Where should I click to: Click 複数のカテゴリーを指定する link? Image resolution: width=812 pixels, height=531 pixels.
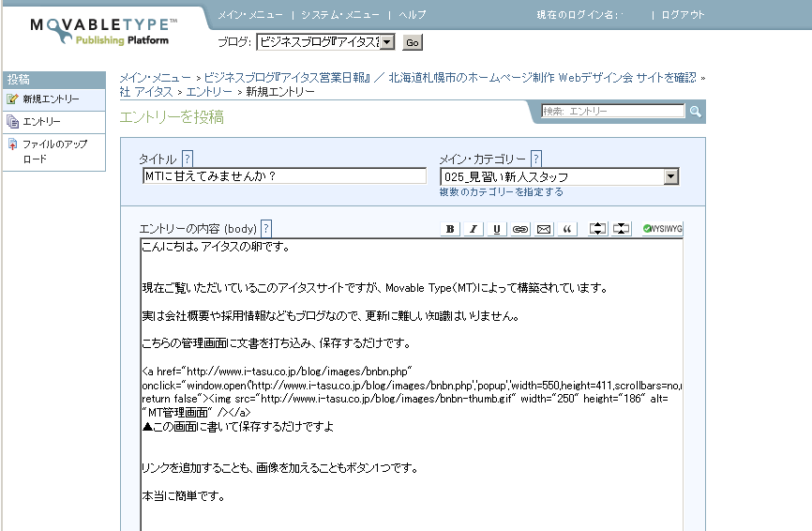pyautogui.click(x=502, y=192)
